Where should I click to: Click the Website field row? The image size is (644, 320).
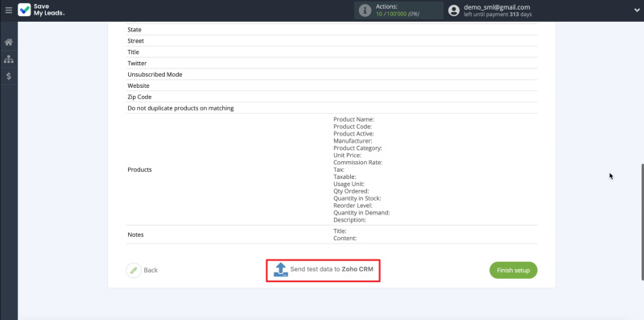tap(332, 85)
